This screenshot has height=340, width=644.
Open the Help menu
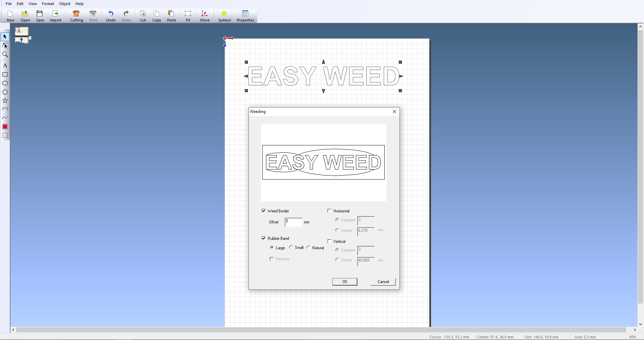tap(79, 4)
